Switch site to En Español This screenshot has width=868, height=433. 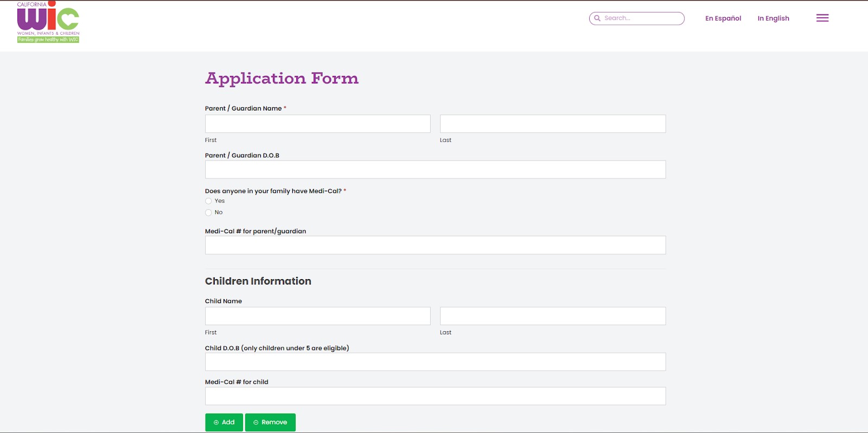point(723,18)
